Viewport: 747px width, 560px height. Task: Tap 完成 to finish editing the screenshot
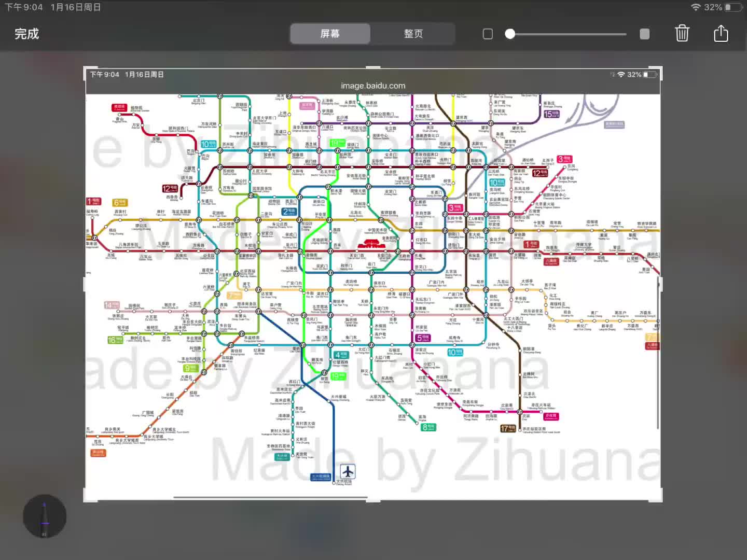(27, 34)
